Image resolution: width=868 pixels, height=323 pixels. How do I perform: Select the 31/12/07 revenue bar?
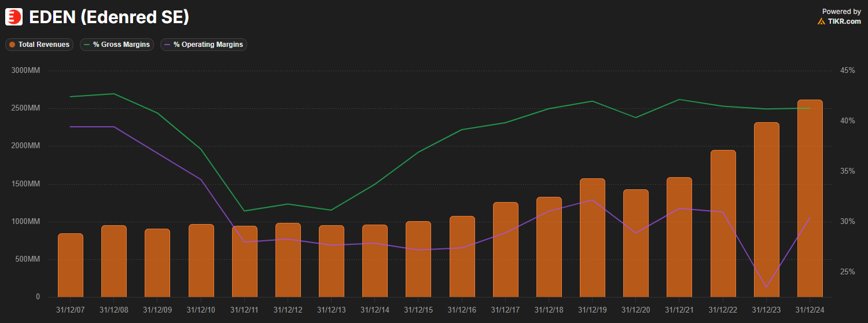click(71, 265)
